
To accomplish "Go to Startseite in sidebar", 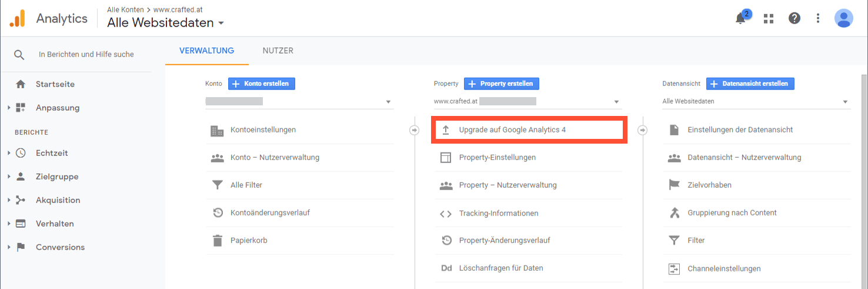I will (x=55, y=84).
